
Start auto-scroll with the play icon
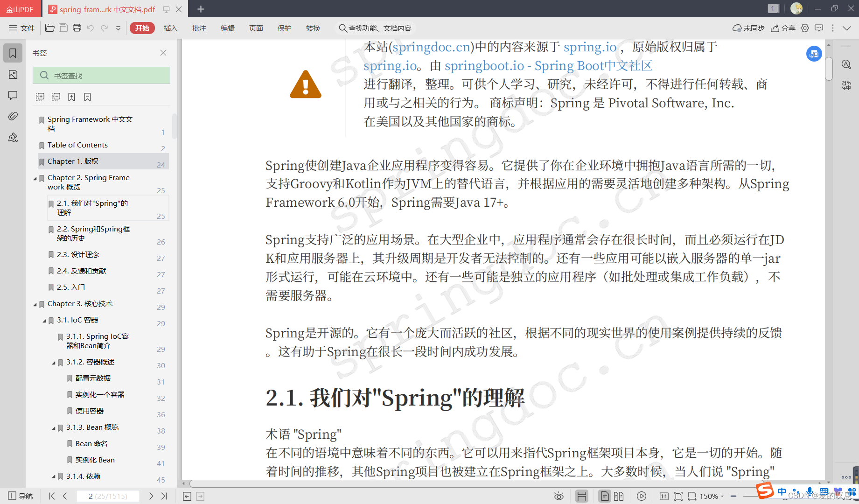coord(642,496)
